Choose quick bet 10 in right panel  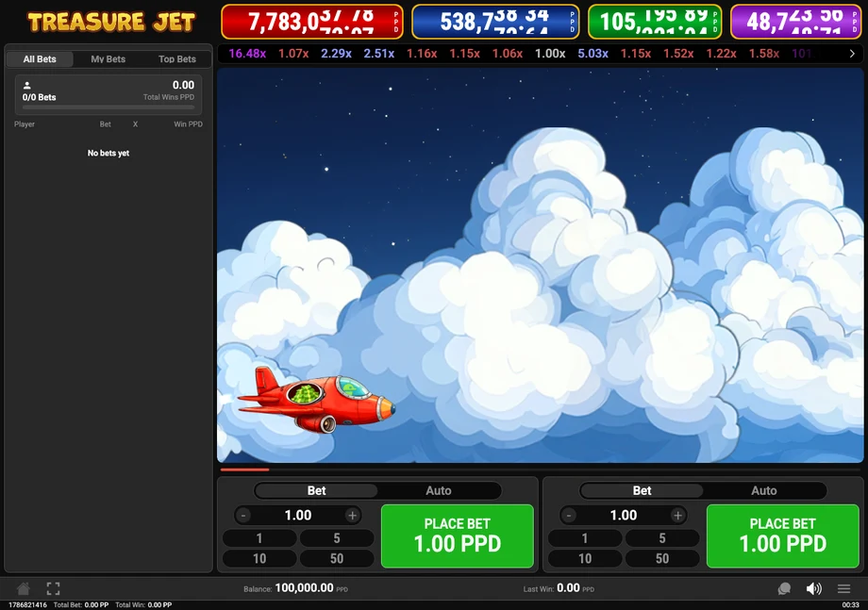click(585, 558)
